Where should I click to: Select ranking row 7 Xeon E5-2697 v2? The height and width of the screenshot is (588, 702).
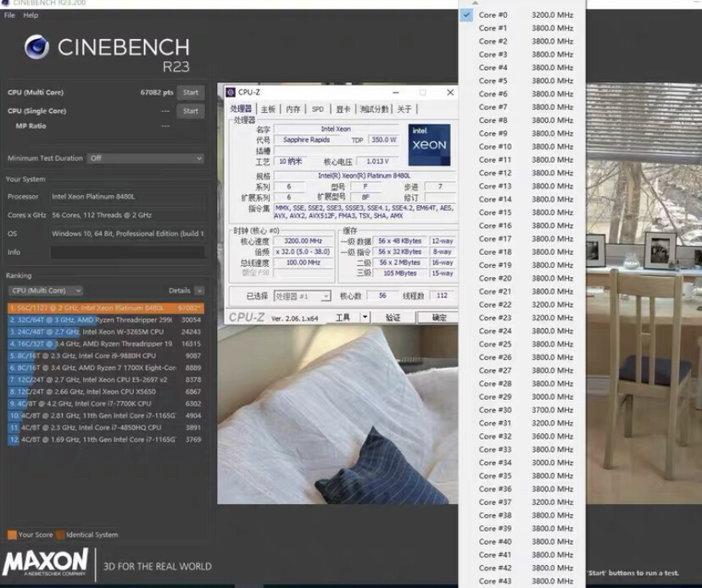[x=106, y=380]
